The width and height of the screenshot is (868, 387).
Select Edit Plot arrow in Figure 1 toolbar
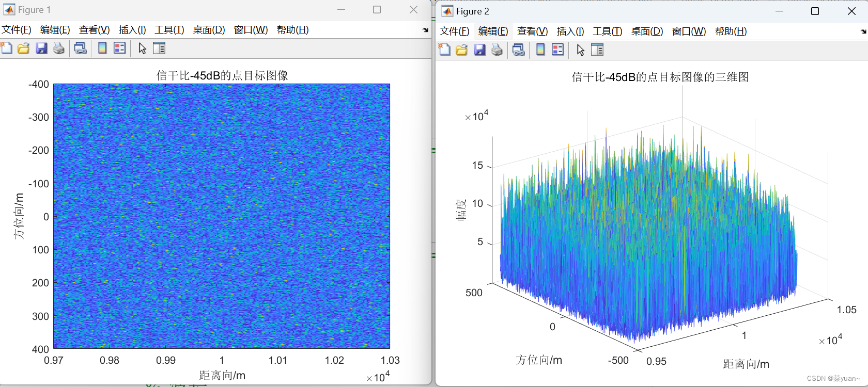[142, 49]
